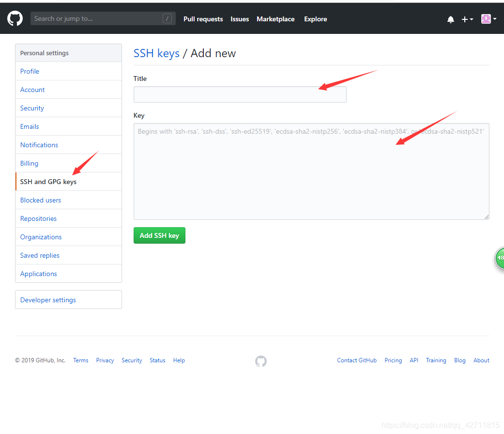Open Privacy link in footer
The image size is (504, 434).
click(x=105, y=360)
